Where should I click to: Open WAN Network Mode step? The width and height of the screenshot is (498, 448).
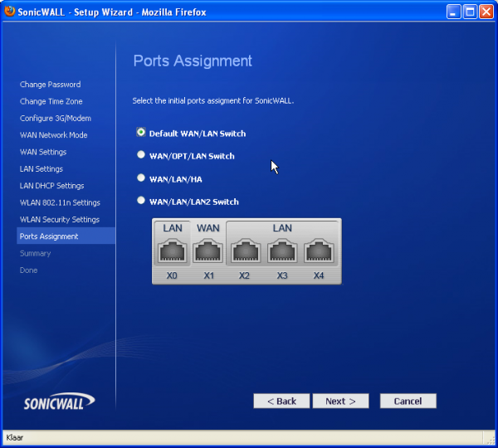point(53,135)
